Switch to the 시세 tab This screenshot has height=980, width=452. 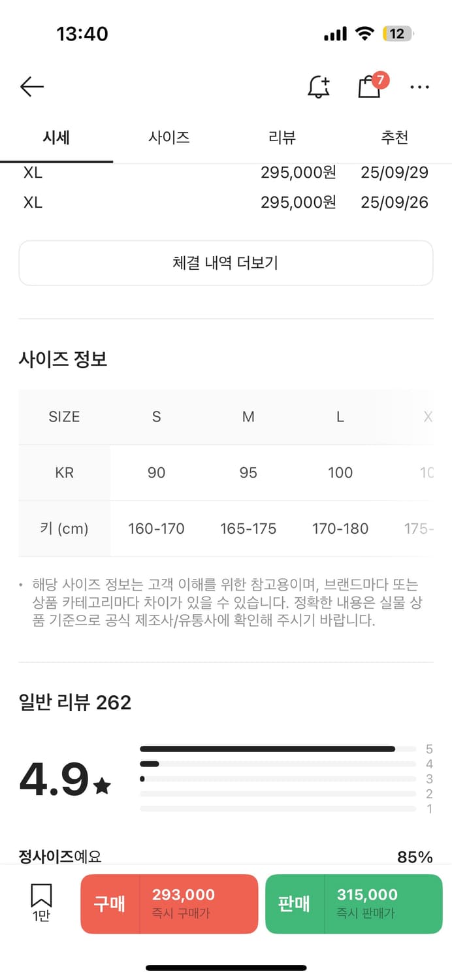[56, 138]
